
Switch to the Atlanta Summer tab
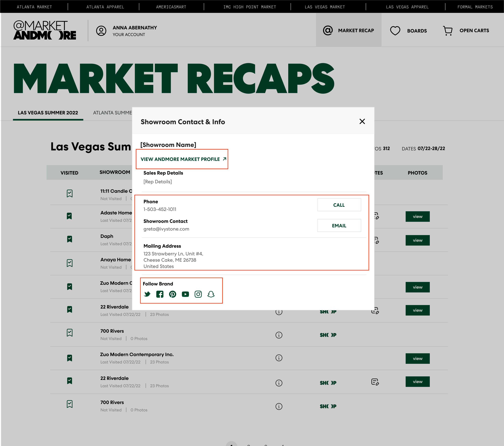pyautogui.click(x=113, y=113)
